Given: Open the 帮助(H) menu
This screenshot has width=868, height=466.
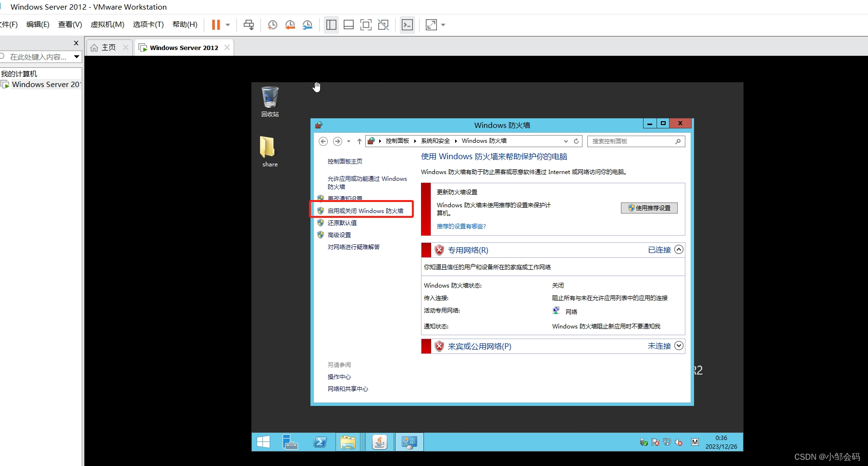Looking at the screenshot, I should point(185,25).
